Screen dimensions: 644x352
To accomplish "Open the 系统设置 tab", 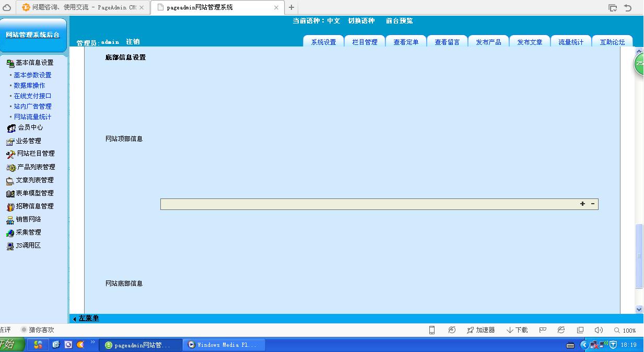I will (323, 42).
